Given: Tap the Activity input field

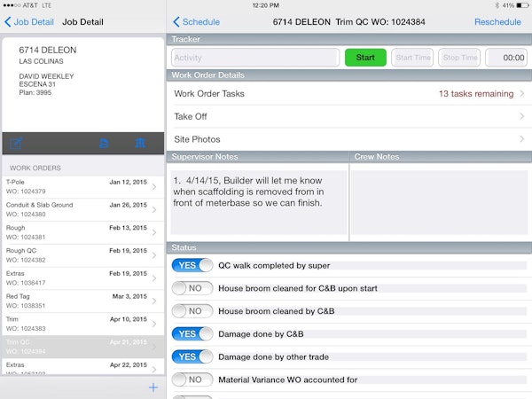Looking at the screenshot, I should [x=255, y=58].
